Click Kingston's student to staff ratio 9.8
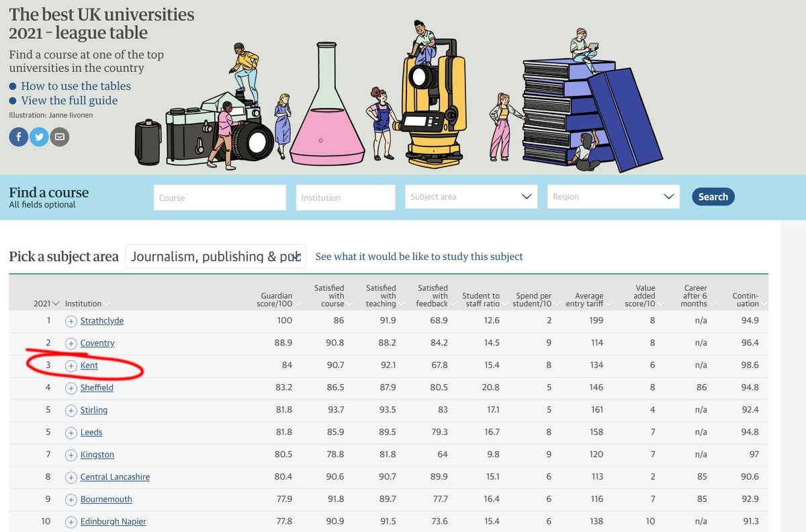806x532 pixels. click(x=493, y=455)
